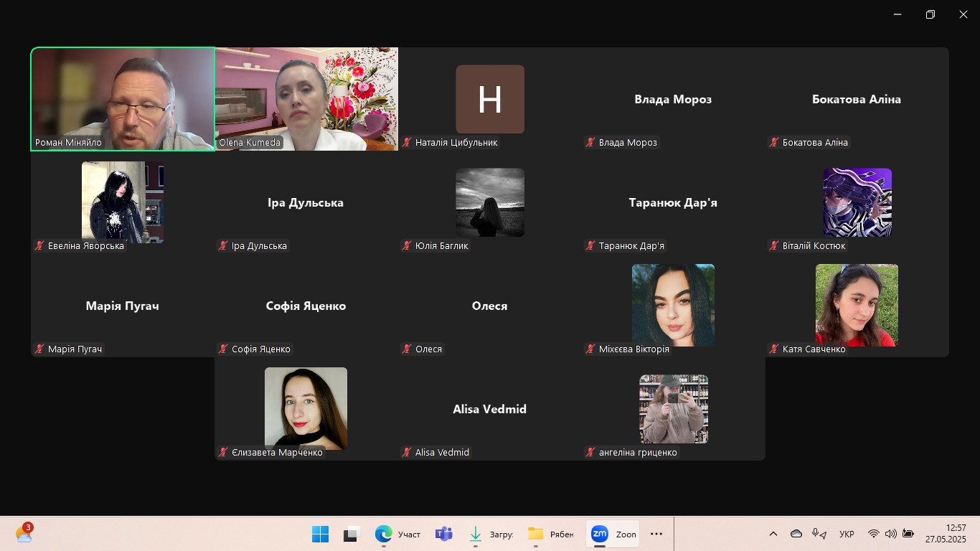Image resolution: width=980 pixels, height=551 pixels.
Task: Select Роман Міняйло's active video tile
Action: coord(123,99)
